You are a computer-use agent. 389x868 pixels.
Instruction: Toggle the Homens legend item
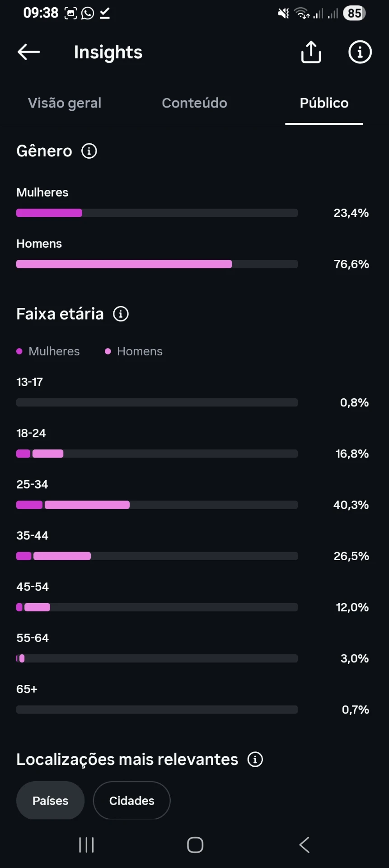(x=134, y=351)
